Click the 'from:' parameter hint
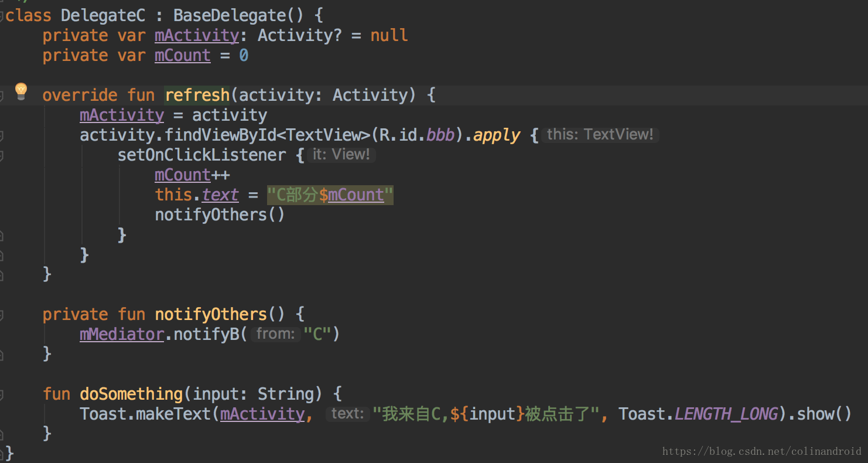 click(275, 334)
